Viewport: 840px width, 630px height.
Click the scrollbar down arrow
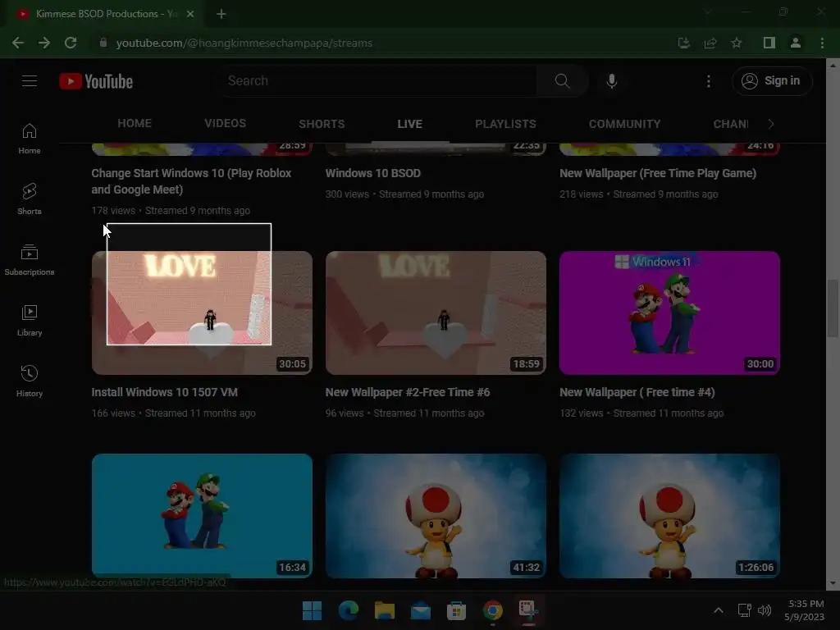click(x=832, y=583)
